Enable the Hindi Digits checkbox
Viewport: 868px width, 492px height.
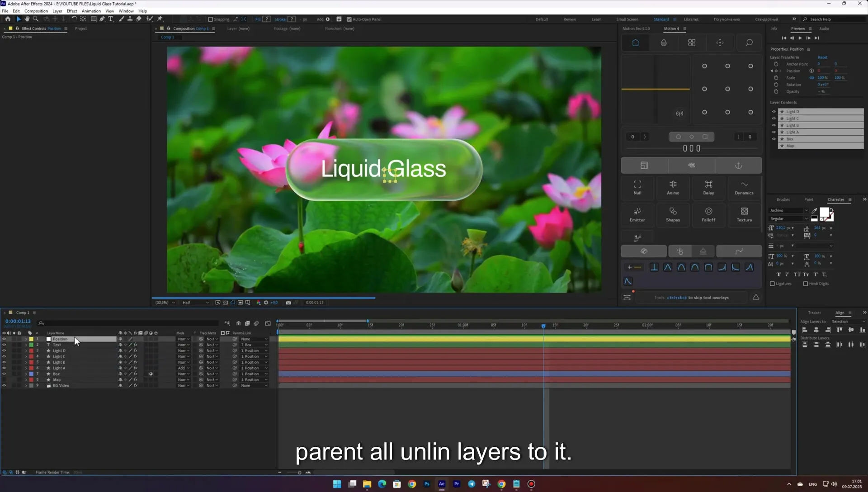(805, 284)
